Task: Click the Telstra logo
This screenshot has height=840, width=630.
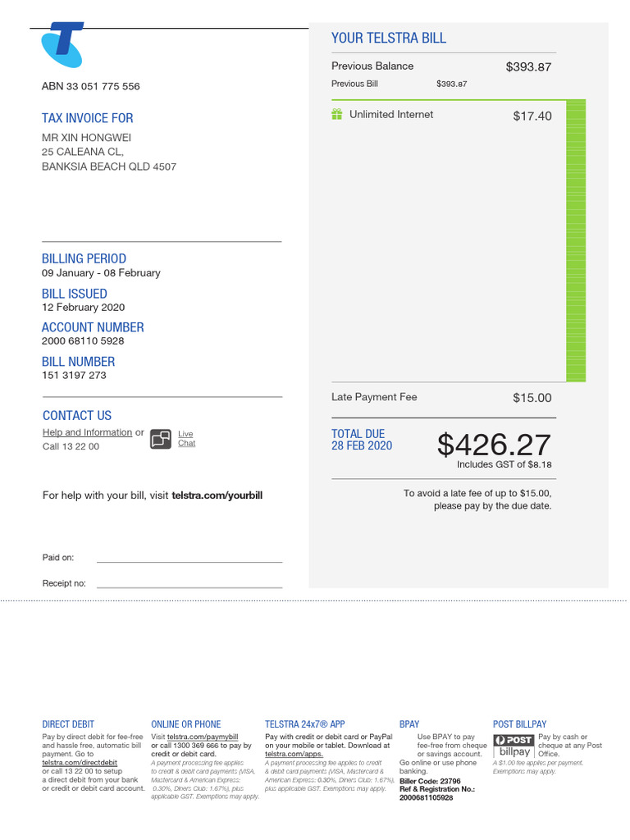Action: 62,45
